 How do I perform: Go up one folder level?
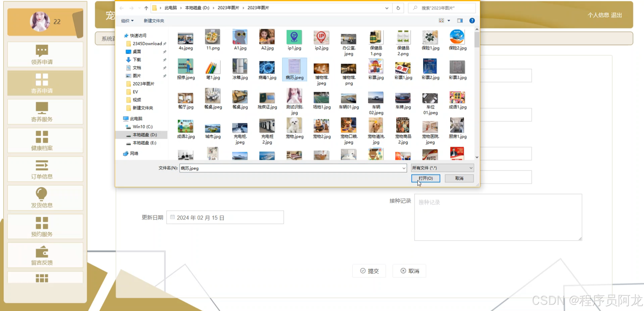click(x=146, y=8)
